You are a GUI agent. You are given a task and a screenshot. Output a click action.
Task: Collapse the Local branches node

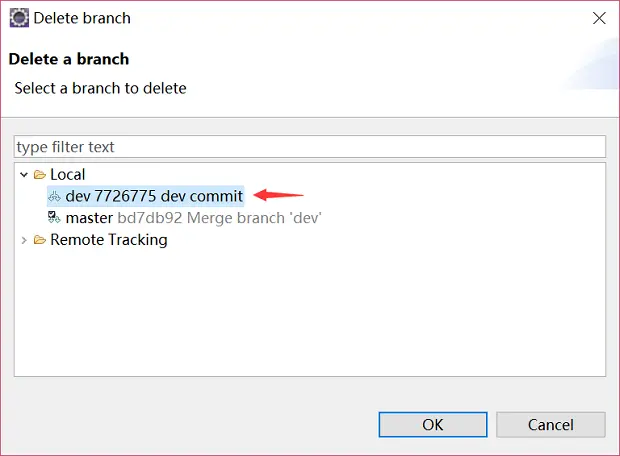click(24, 174)
